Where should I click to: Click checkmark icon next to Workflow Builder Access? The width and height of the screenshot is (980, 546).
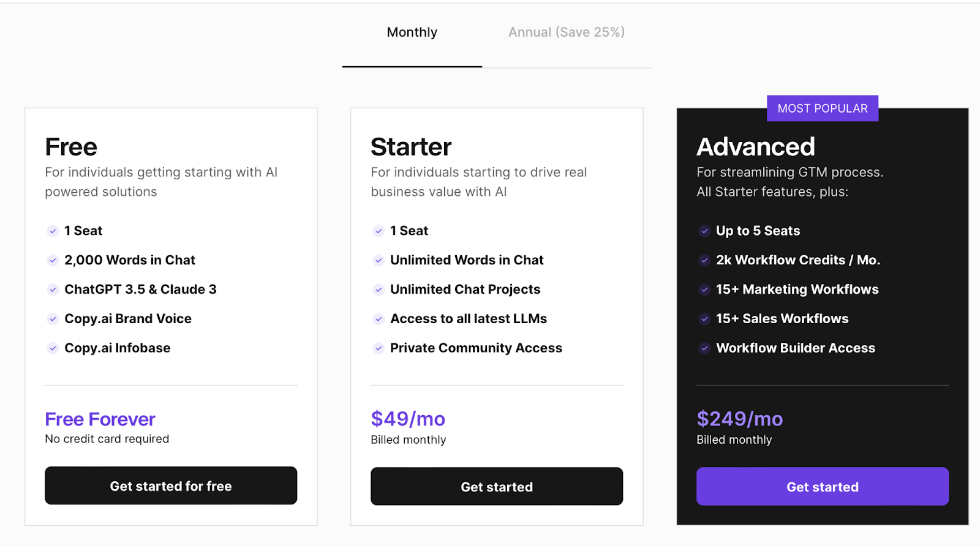point(704,348)
